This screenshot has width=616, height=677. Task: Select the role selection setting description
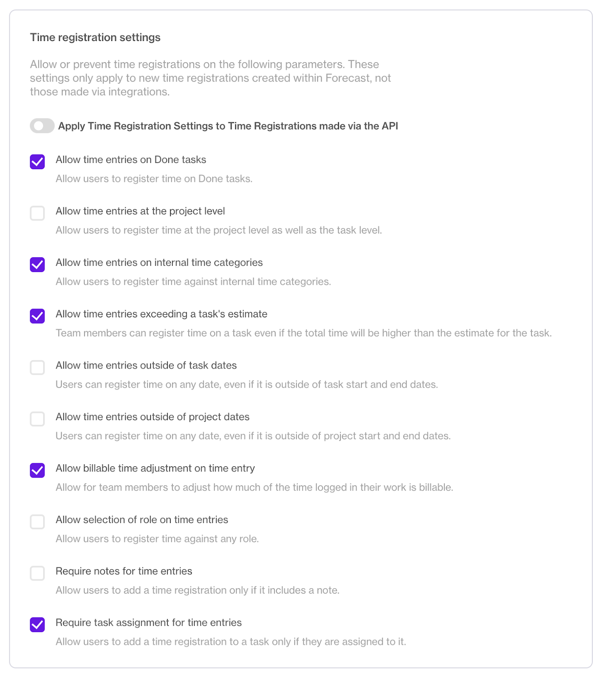click(156, 539)
